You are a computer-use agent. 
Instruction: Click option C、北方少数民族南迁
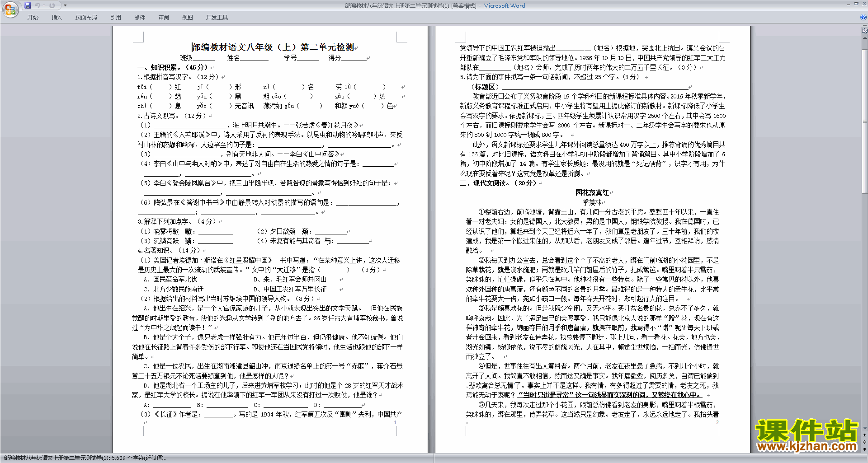click(x=174, y=289)
